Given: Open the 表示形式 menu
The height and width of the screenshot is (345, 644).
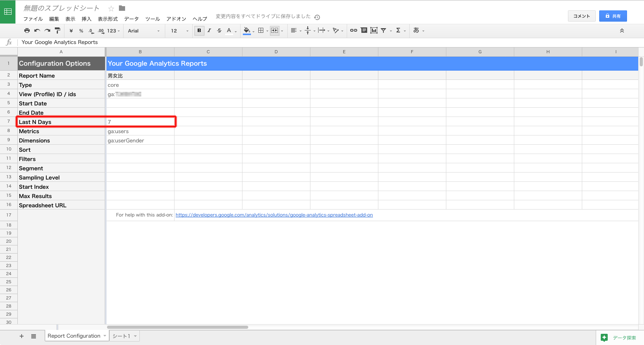Looking at the screenshot, I should [108, 19].
